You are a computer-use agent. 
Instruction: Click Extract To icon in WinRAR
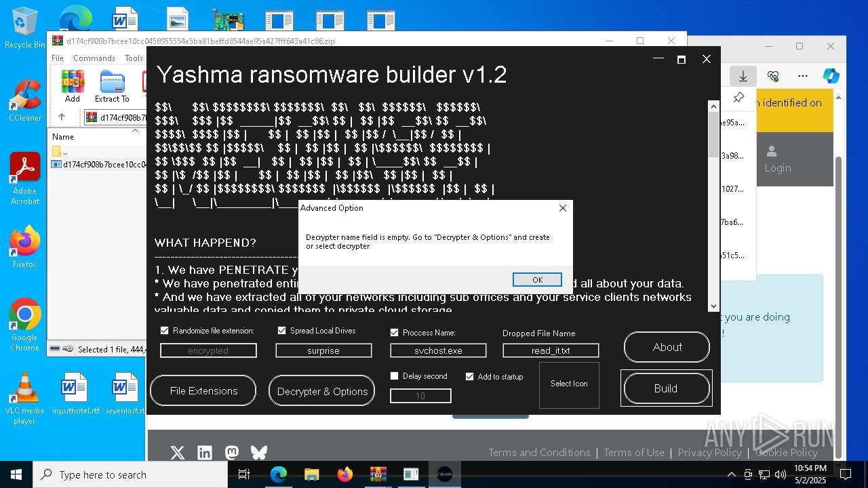point(112,86)
